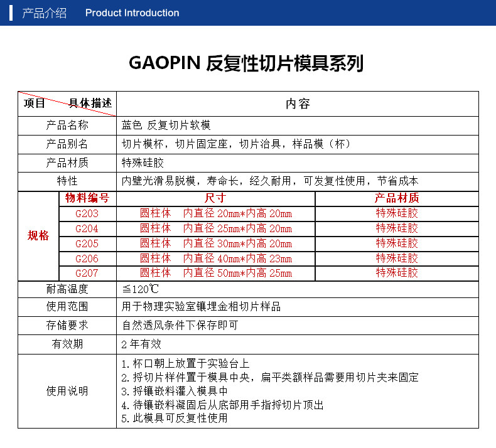Viewport: 496px width, 448px height.
Task: Click the features text '内壁光滑易脱模'
Action: 270,181
